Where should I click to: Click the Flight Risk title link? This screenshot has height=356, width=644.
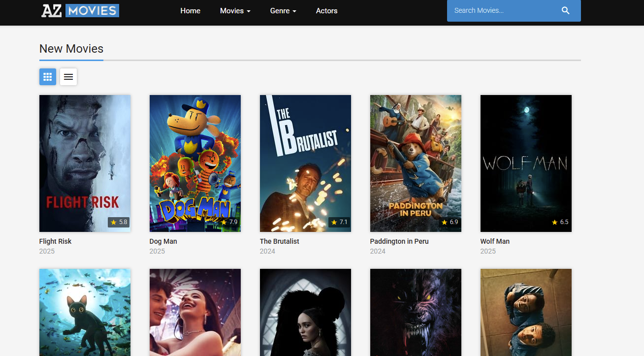coord(55,241)
